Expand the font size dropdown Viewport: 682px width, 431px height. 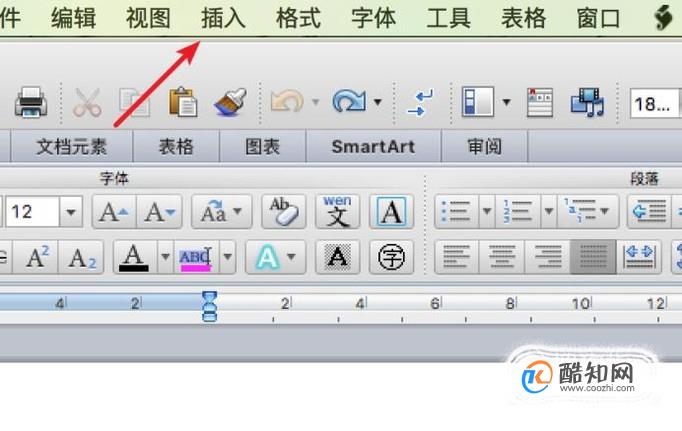(71, 212)
